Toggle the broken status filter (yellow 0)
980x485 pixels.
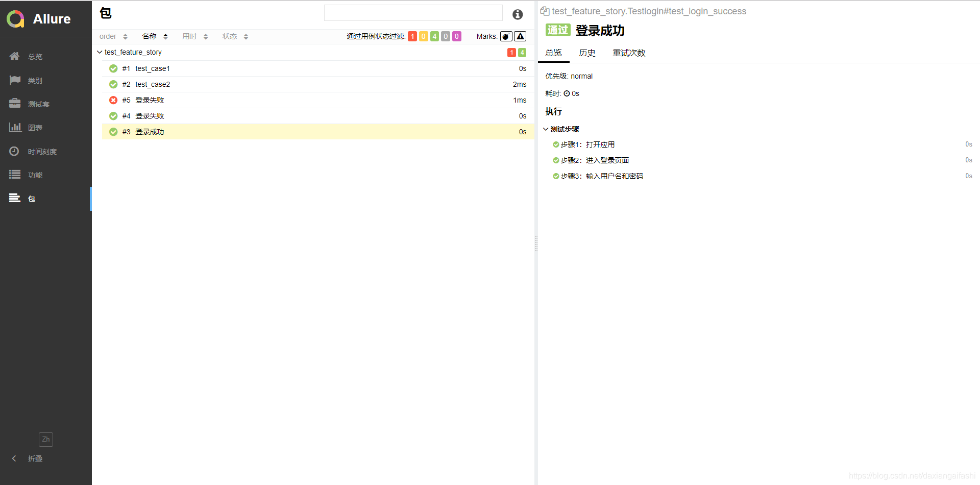pyautogui.click(x=424, y=36)
